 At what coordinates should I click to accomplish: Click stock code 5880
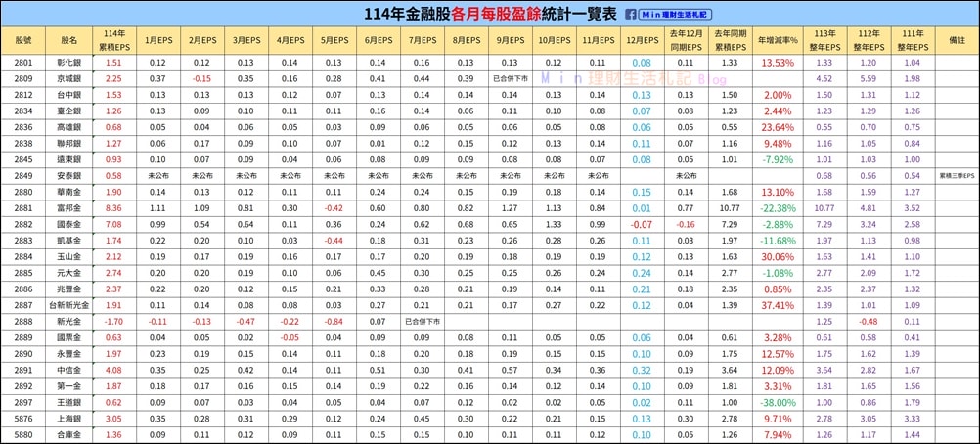[23, 434]
